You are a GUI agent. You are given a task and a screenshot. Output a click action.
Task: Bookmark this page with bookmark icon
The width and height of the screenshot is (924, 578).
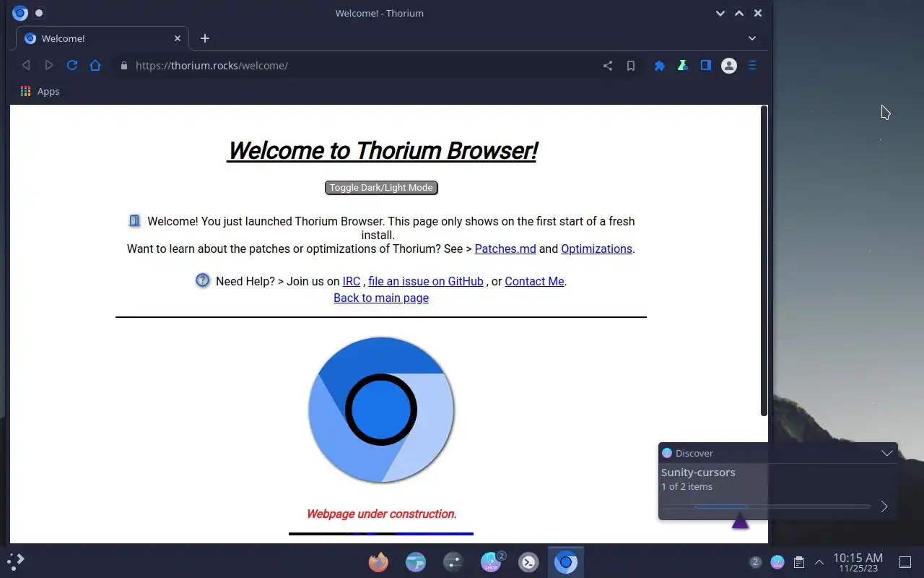pyautogui.click(x=631, y=66)
